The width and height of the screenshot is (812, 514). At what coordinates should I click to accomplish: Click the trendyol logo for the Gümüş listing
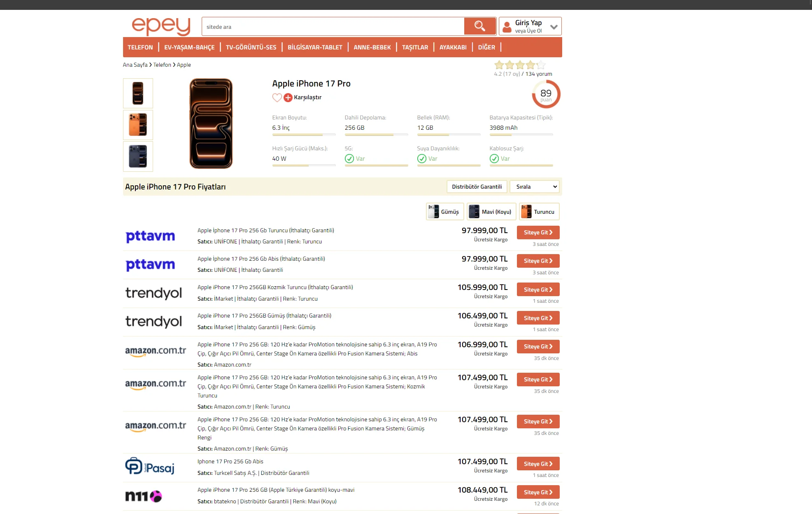[x=154, y=322]
